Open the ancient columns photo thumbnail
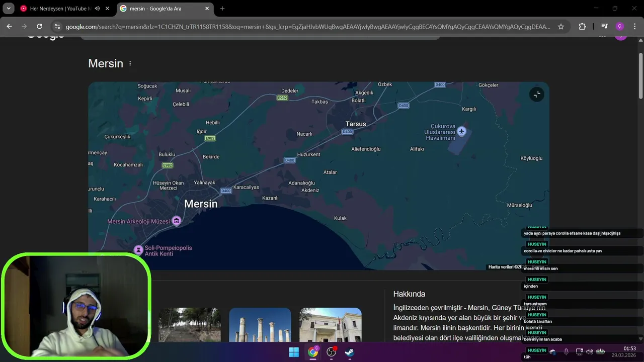Screen dimensions: 644x362 point(260,325)
